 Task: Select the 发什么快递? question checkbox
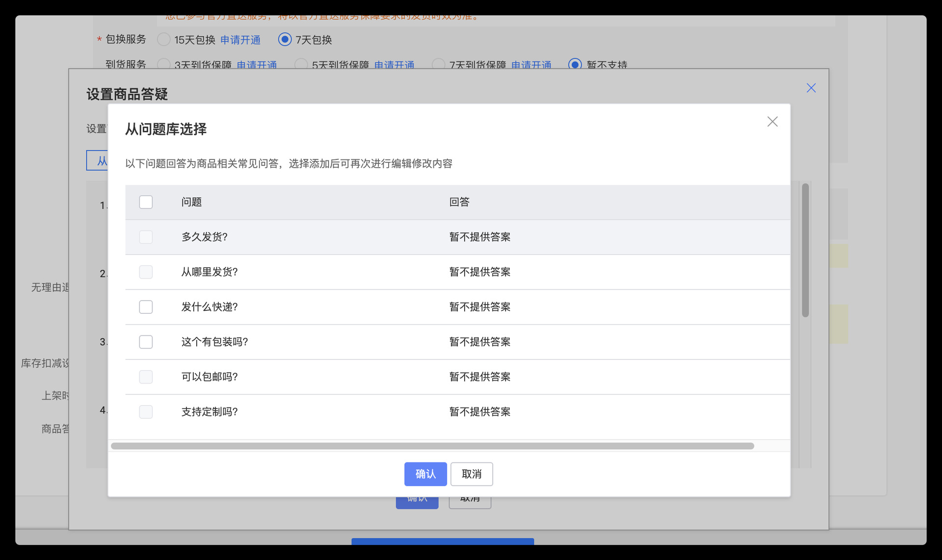(146, 307)
